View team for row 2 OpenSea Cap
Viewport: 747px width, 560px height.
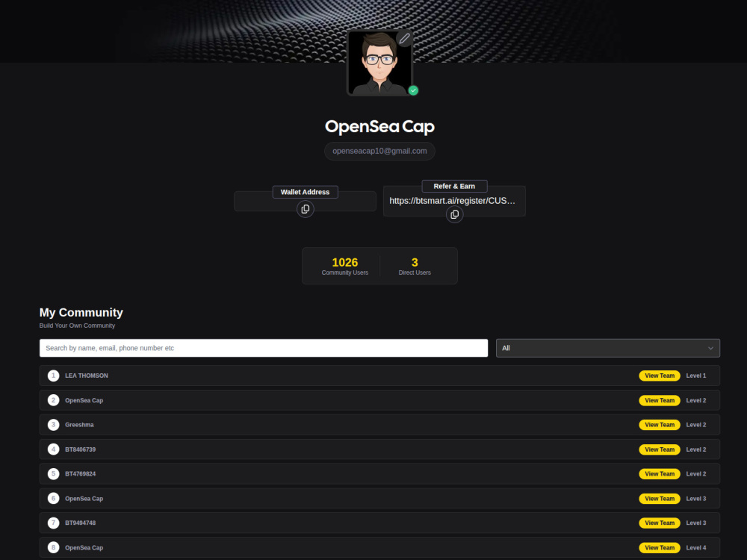660,400
